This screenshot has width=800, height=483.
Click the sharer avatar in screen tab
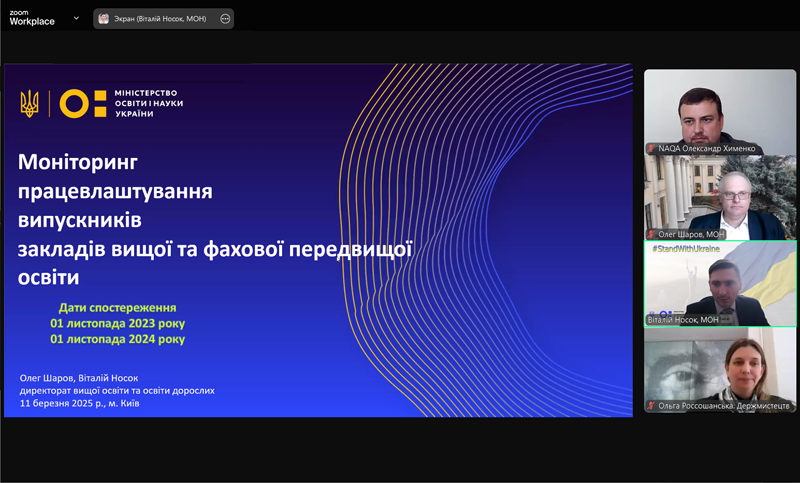pos(104,19)
